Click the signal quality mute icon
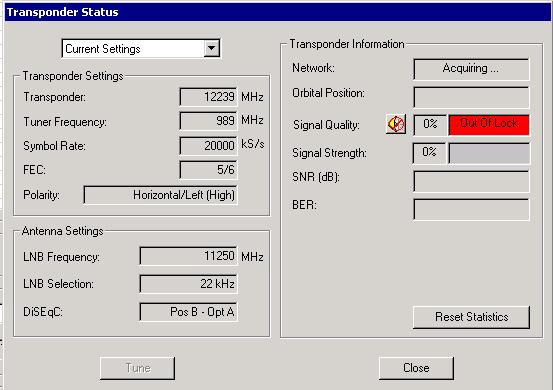 point(396,124)
